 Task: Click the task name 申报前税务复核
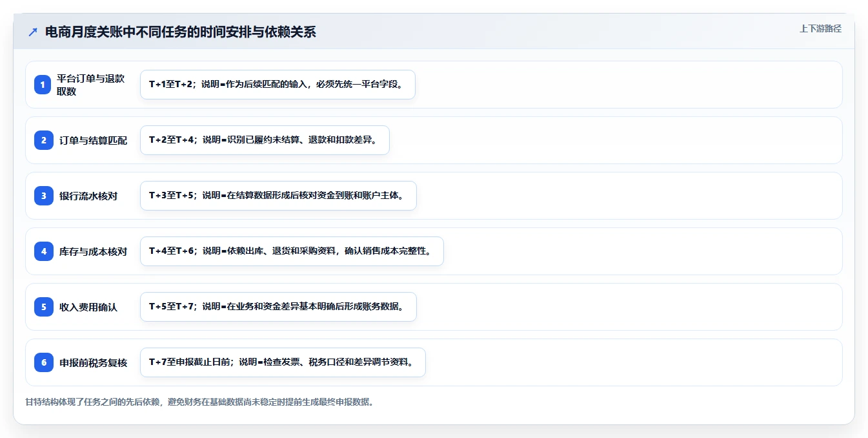pos(94,362)
